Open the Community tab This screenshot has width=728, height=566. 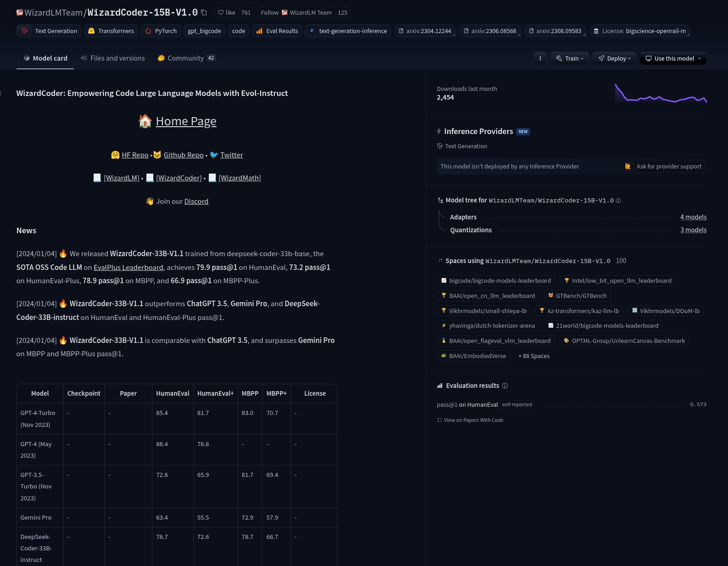(186, 58)
